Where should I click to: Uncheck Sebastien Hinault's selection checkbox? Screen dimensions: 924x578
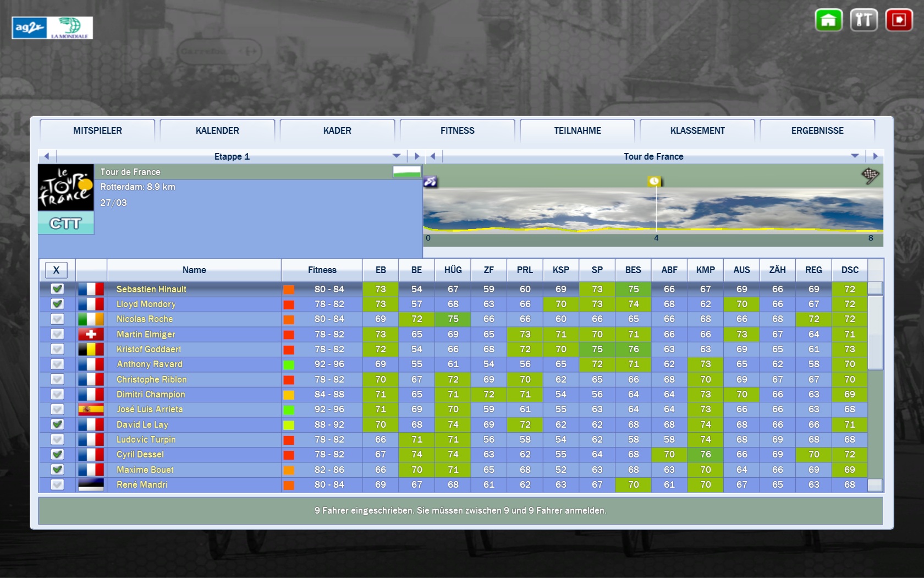pyautogui.click(x=57, y=289)
